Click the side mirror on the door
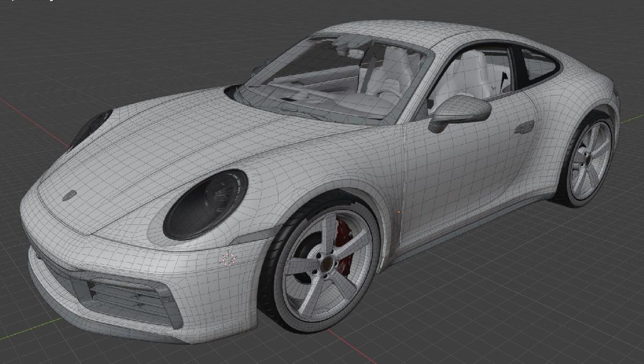 click(x=459, y=113)
